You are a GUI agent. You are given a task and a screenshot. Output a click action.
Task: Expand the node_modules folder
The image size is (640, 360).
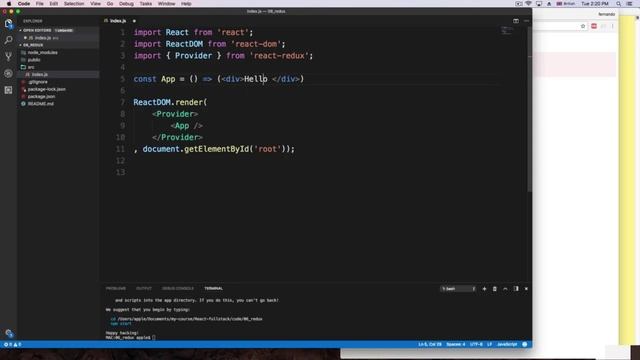[x=42, y=53]
